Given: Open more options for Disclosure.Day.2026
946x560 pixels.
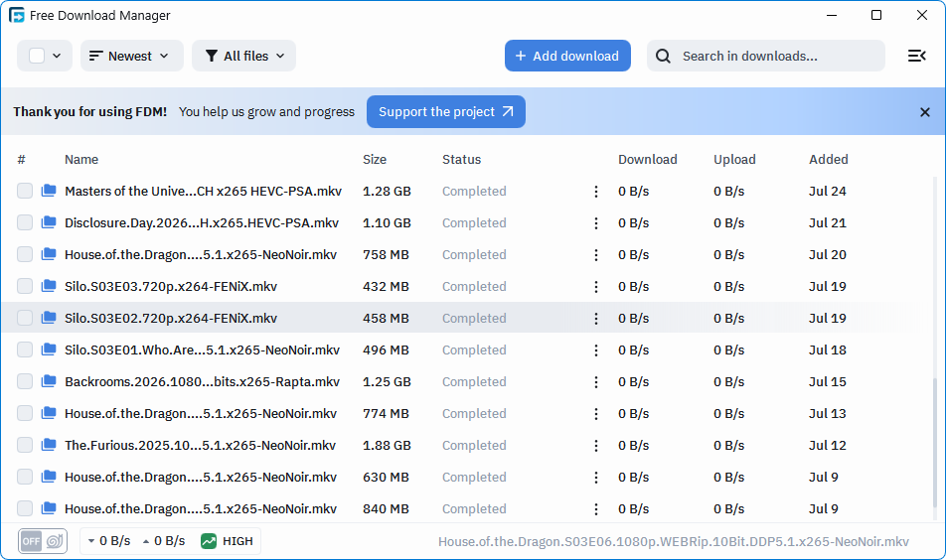Looking at the screenshot, I should [x=596, y=223].
